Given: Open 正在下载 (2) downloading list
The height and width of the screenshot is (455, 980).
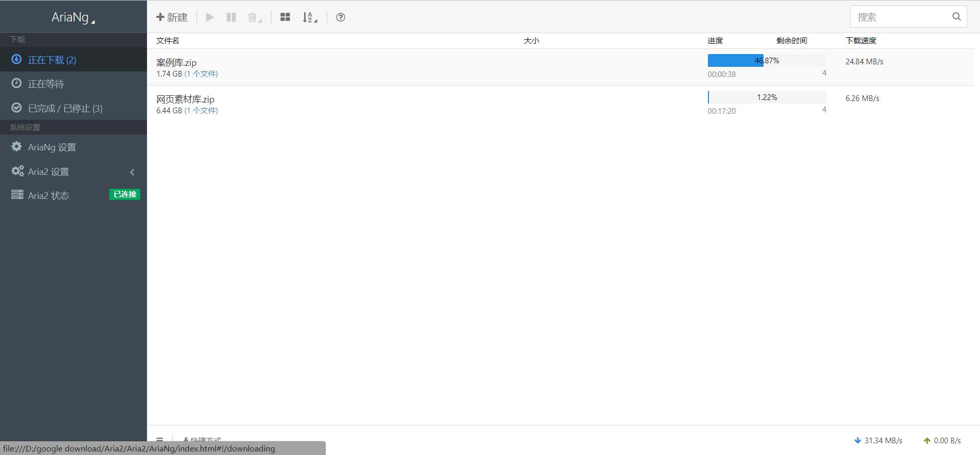Looking at the screenshot, I should tap(73, 60).
